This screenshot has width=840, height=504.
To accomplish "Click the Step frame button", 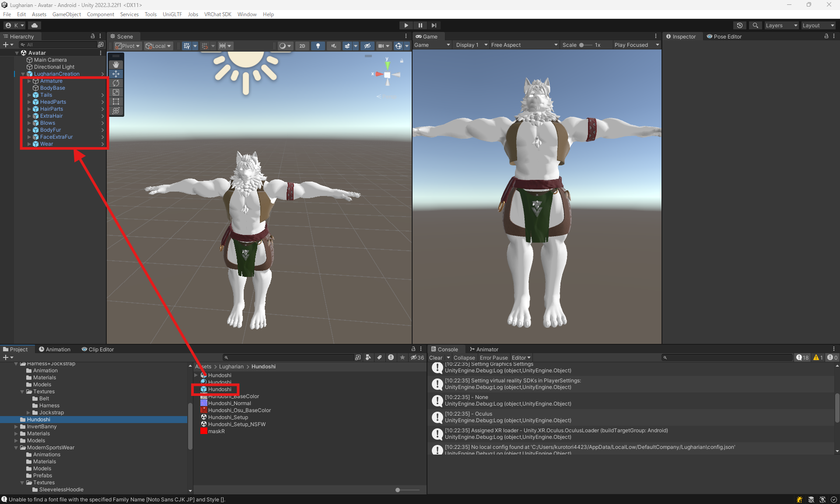I will [434, 25].
